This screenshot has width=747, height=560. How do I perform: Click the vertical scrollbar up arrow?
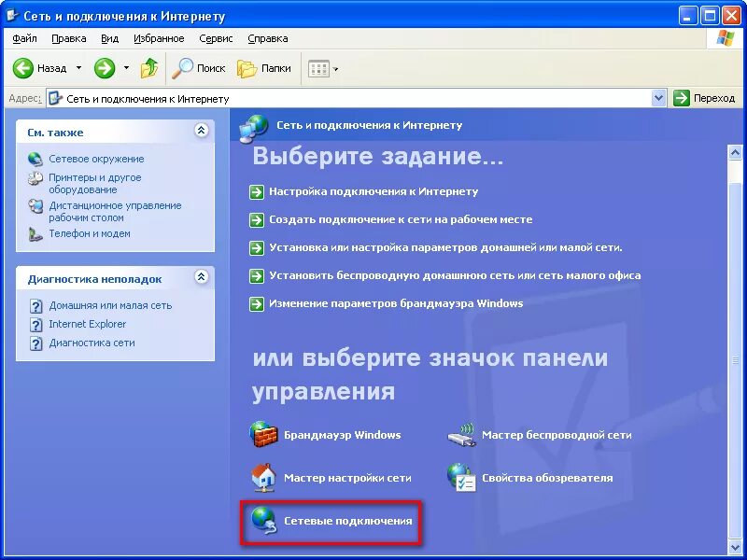[x=735, y=153]
